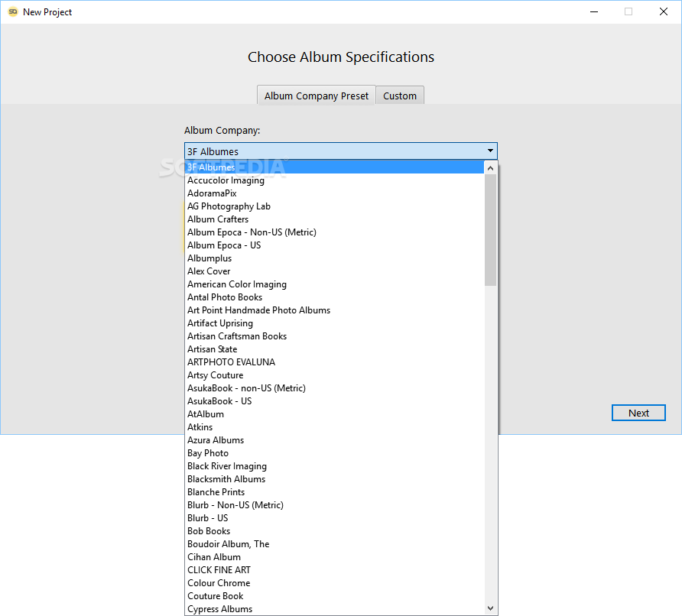Screen dimensions: 682x616
Task: Choose Cihan Album
Action: click(334, 557)
